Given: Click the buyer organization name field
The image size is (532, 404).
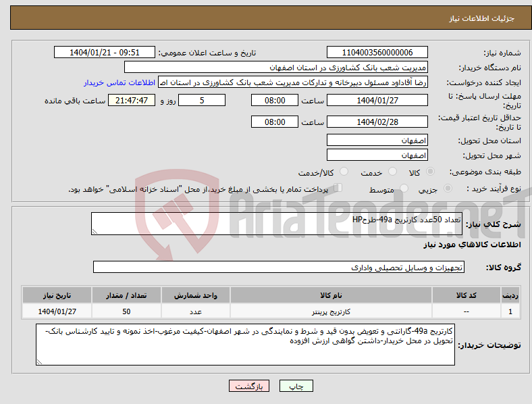Looking at the screenshot, I should click(x=276, y=67).
